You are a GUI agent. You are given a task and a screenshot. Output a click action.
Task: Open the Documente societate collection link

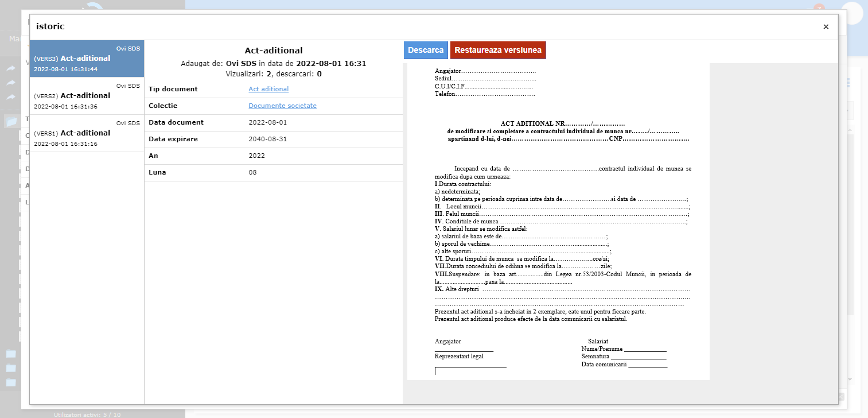click(282, 106)
